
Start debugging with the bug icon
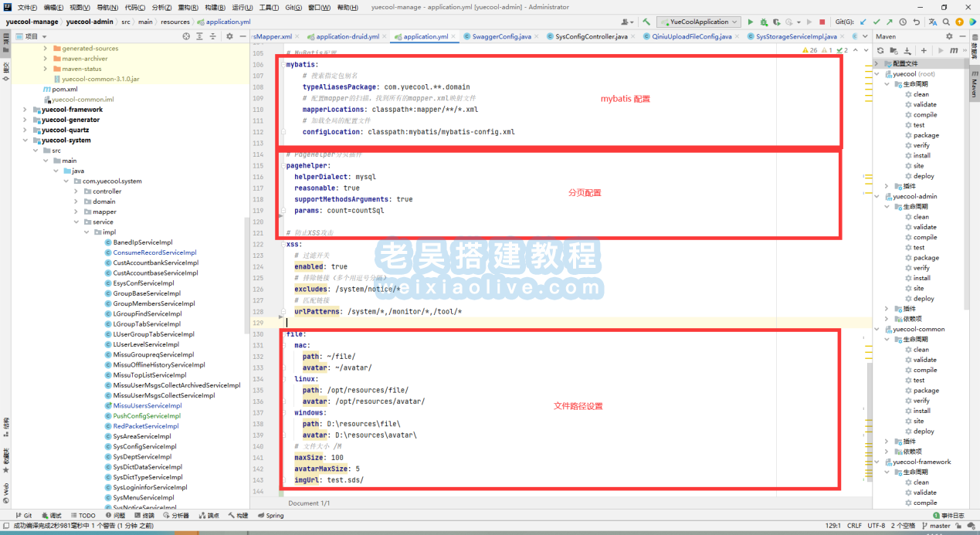(764, 22)
